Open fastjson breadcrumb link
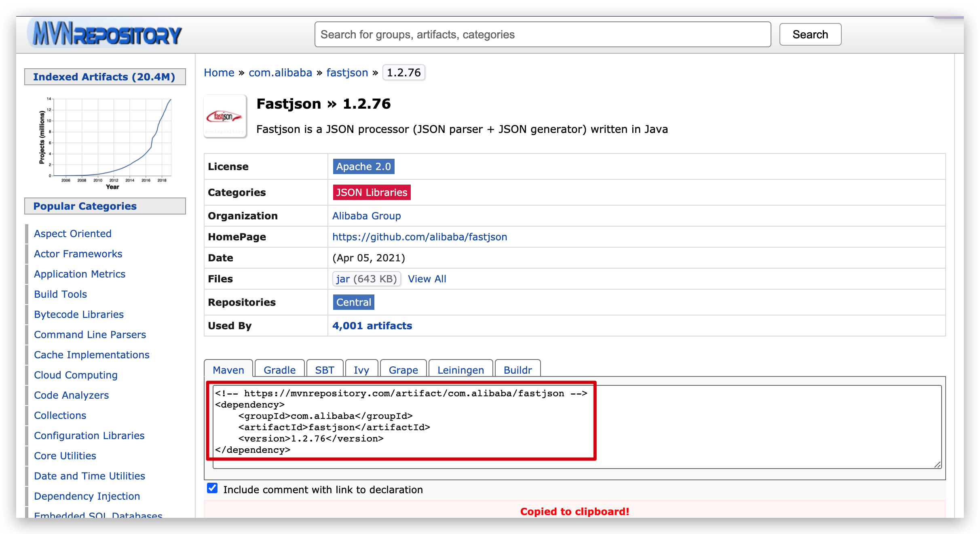980x534 pixels. coord(347,72)
